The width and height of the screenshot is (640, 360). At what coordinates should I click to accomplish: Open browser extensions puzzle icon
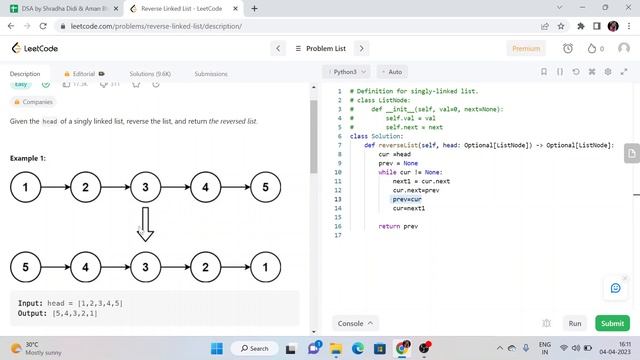(x=580, y=26)
